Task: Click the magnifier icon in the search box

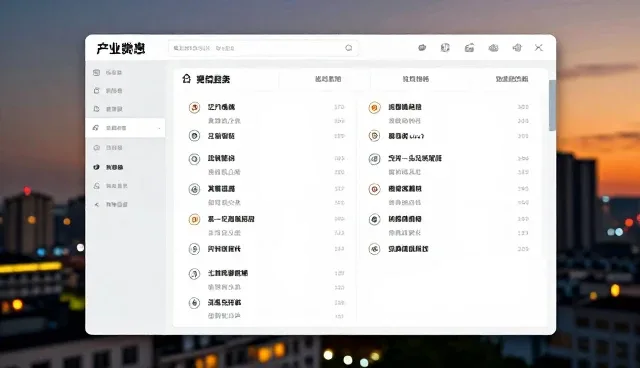Action: point(349,48)
